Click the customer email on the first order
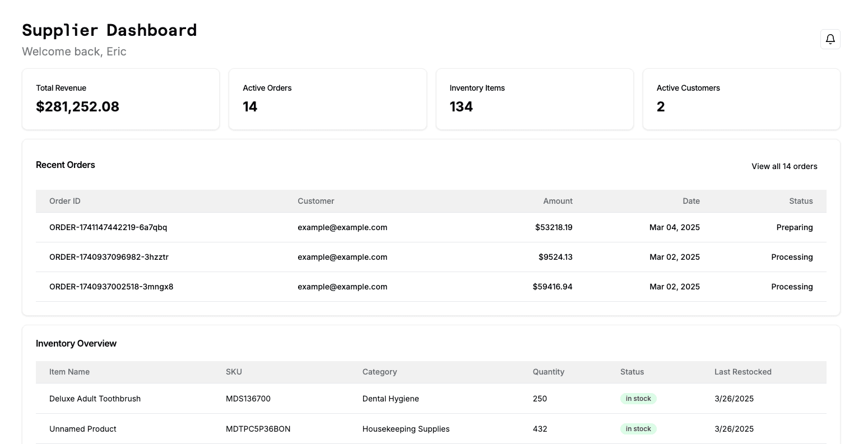The image size is (868, 444). 342,227
